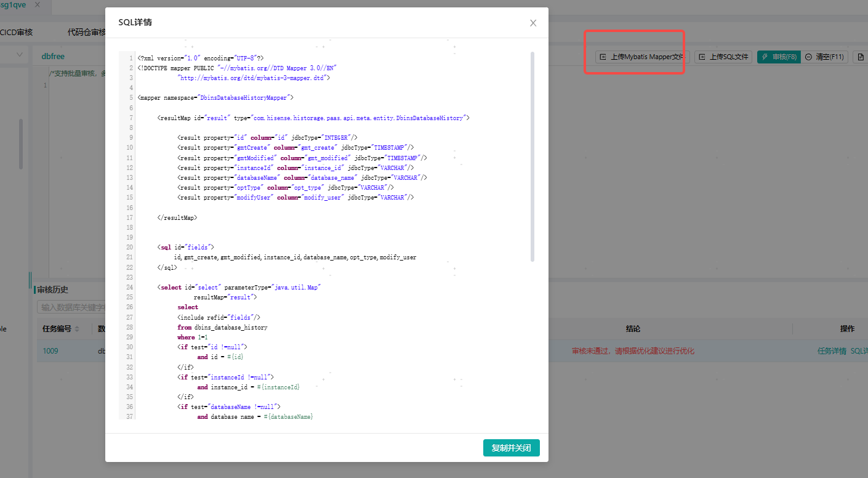Click the circle-minus icon on 清空(F11)
The height and width of the screenshot is (478, 868).
tap(808, 57)
